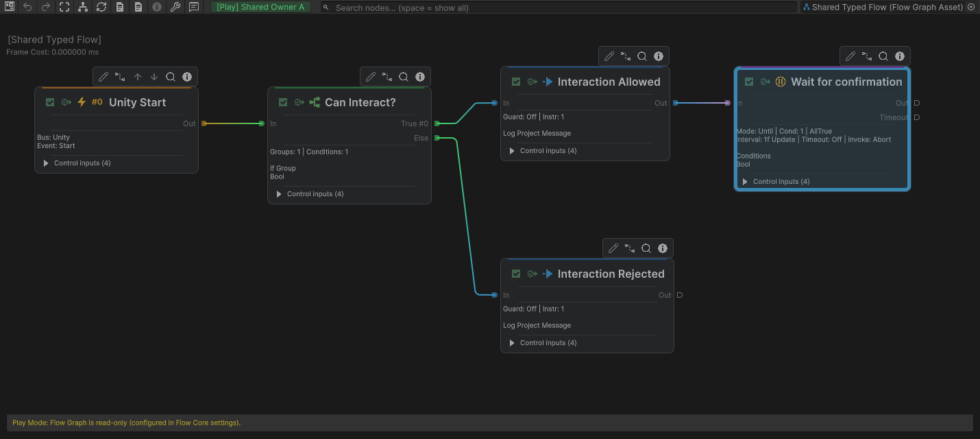
Task: Open the comment note tool in the toolbar
Action: point(194,7)
